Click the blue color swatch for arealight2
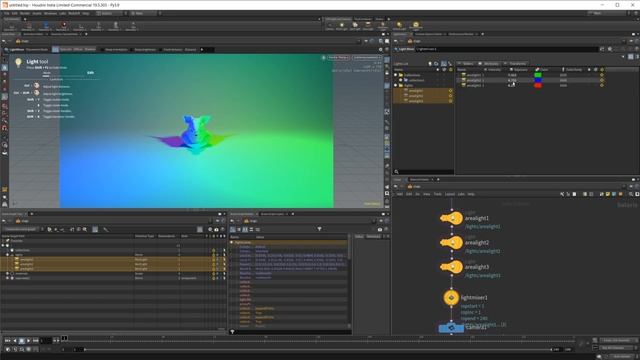The height and width of the screenshot is (360, 640). (538, 80)
